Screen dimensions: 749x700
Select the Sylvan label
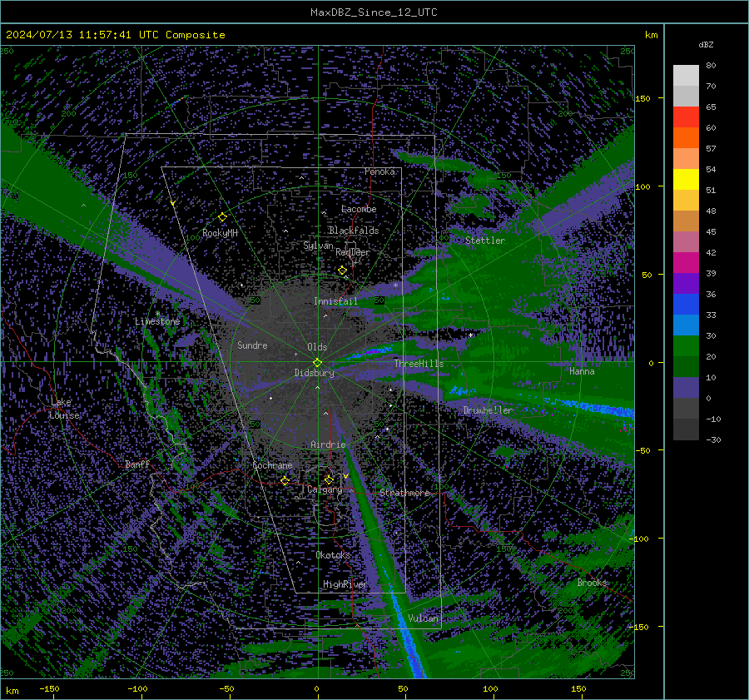click(x=318, y=246)
